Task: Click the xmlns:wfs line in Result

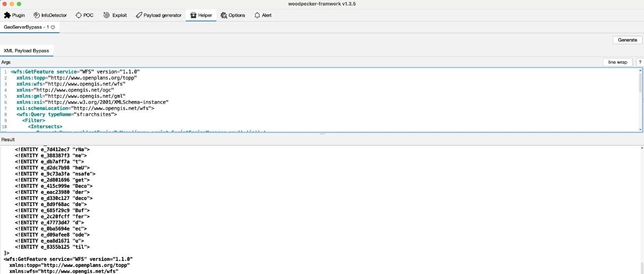Action: (64, 271)
